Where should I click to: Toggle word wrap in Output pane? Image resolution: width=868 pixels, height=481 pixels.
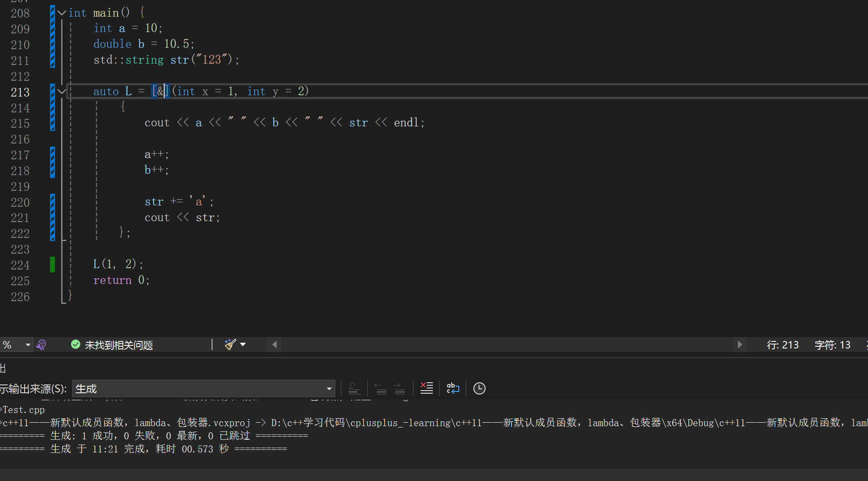click(453, 388)
